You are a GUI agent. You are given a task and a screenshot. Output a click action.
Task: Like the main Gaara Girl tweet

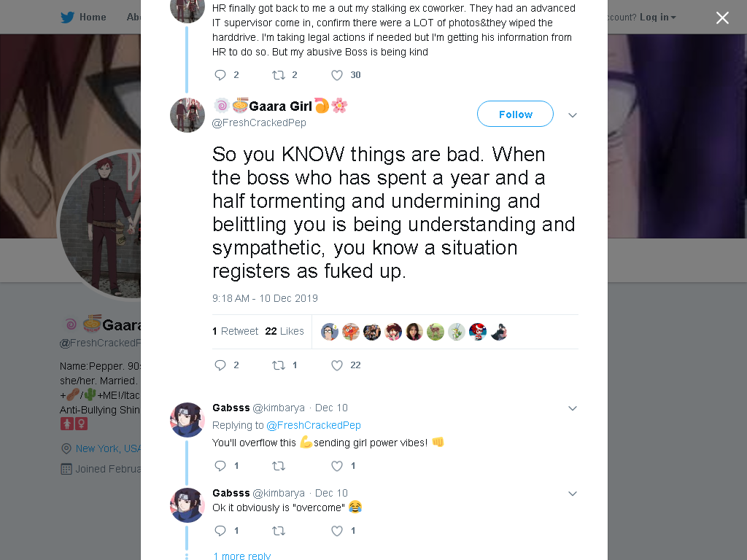(x=337, y=365)
